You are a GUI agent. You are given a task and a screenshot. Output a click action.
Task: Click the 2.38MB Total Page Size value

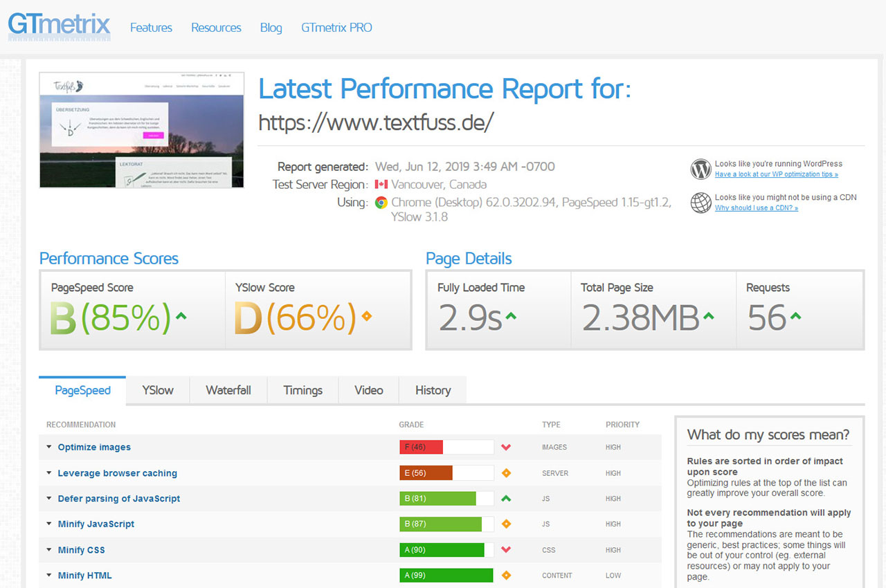pyautogui.click(x=640, y=318)
